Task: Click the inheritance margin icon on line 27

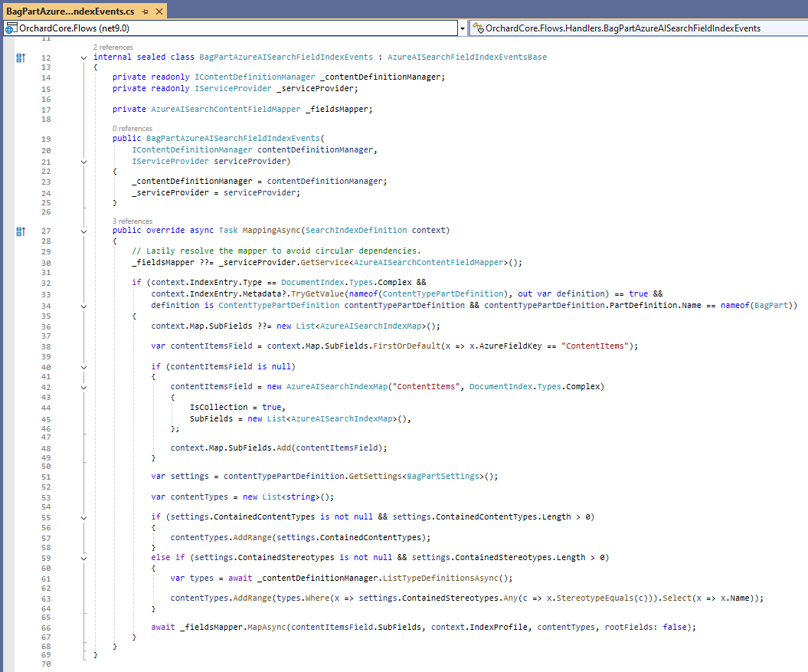Action: [x=21, y=231]
